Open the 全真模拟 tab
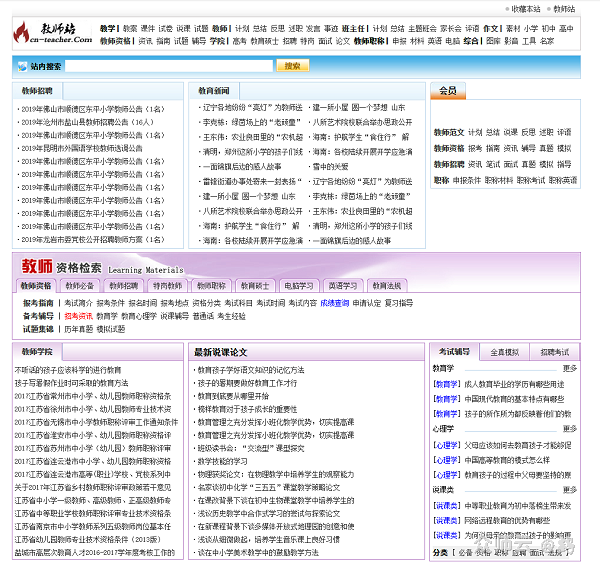The width and height of the screenshot is (600, 562). (505, 352)
